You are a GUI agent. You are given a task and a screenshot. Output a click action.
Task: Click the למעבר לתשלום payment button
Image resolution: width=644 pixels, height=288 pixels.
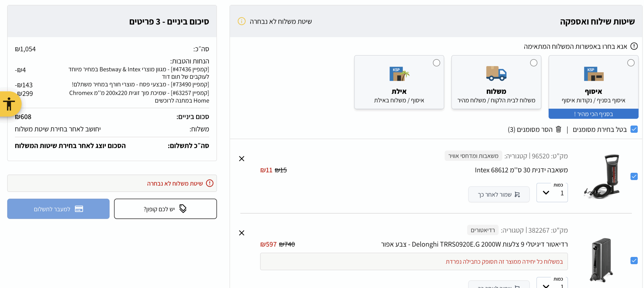click(58, 209)
